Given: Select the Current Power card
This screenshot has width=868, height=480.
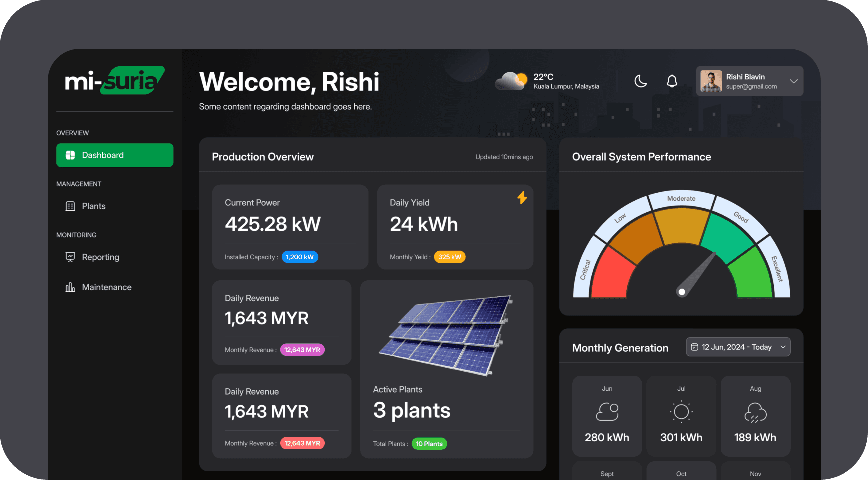Looking at the screenshot, I should click(x=290, y=227).
